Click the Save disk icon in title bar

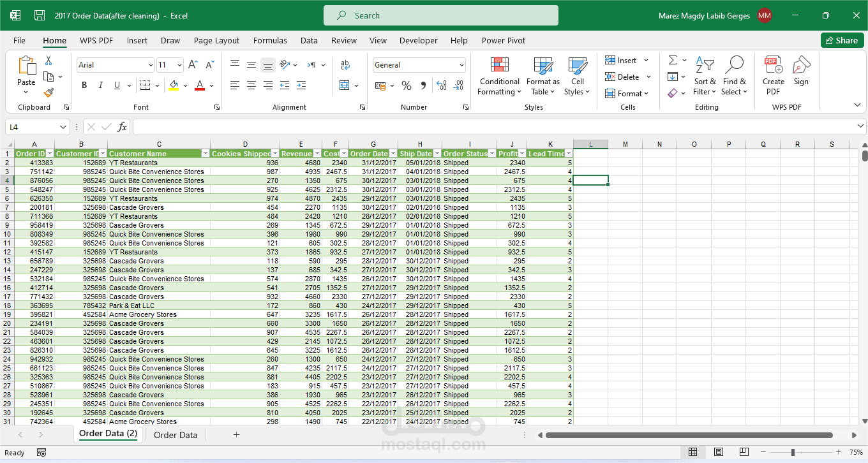click(40, 15)
